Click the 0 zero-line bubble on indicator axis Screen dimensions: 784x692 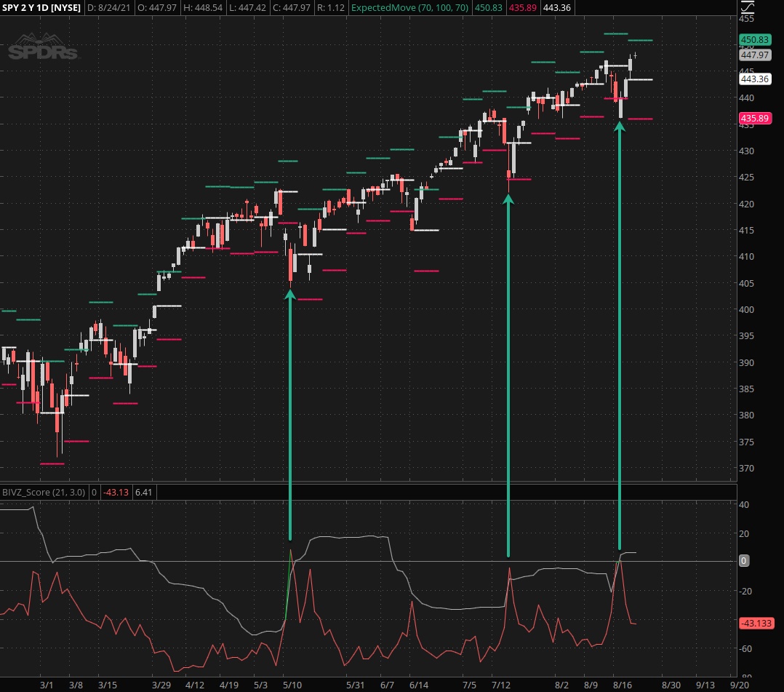coord(744,561)
